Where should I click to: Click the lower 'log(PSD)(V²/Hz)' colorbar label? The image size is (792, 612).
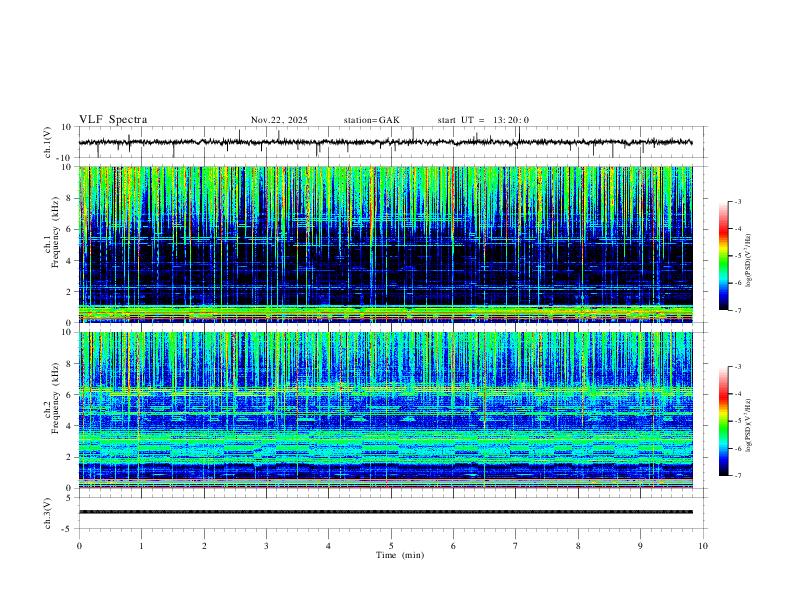[x=749, y=425]
